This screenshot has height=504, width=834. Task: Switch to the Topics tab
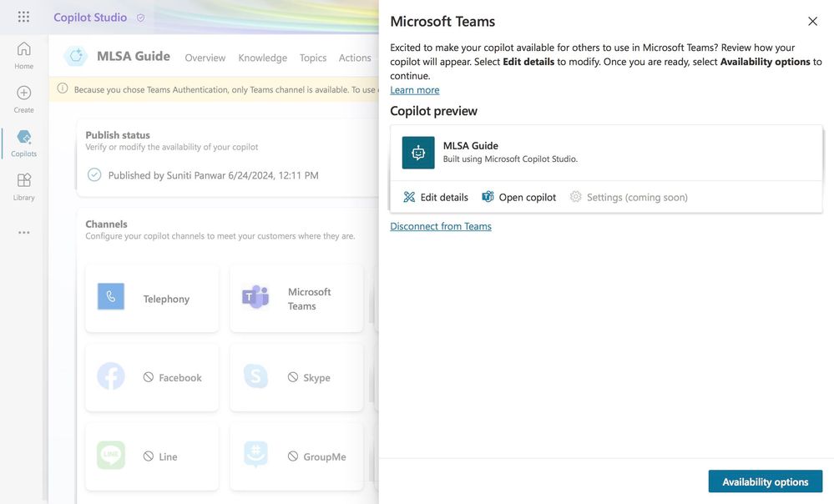pos(313,58)
